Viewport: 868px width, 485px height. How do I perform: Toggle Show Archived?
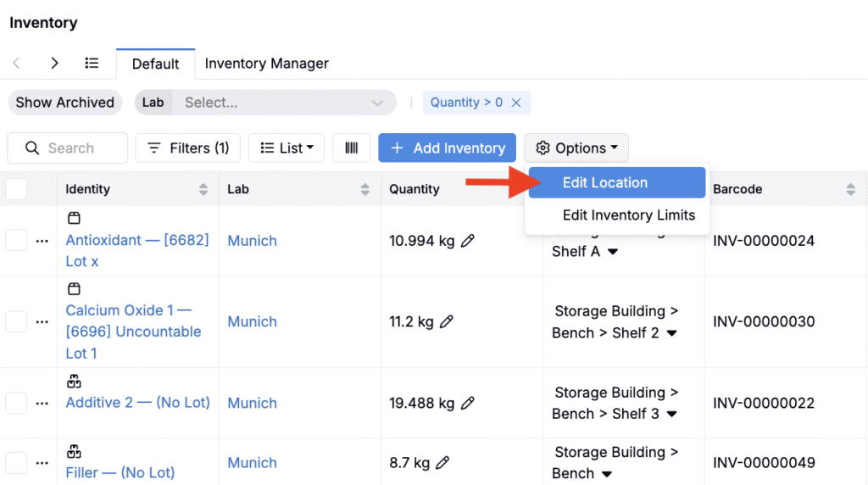point(64,103)
